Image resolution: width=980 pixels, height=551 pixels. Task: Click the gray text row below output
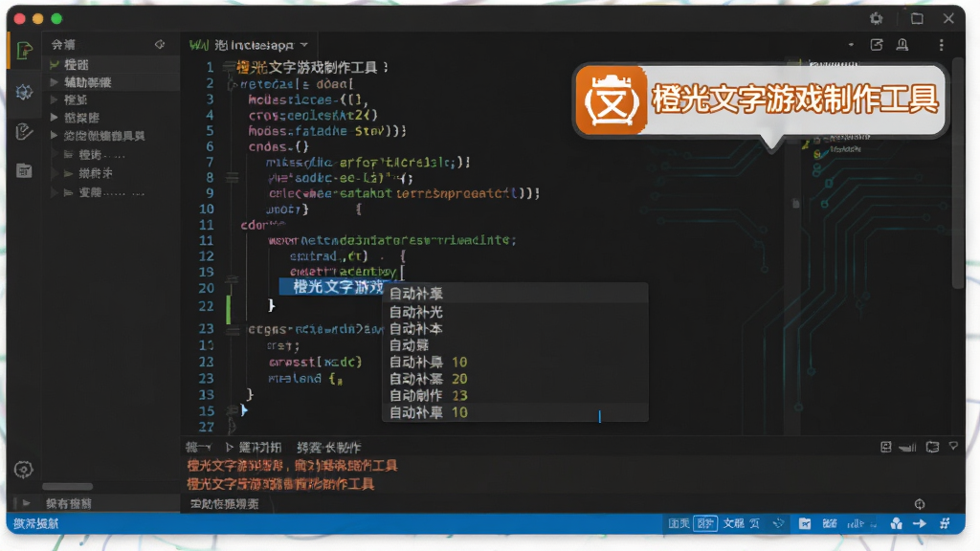point(224,503)
